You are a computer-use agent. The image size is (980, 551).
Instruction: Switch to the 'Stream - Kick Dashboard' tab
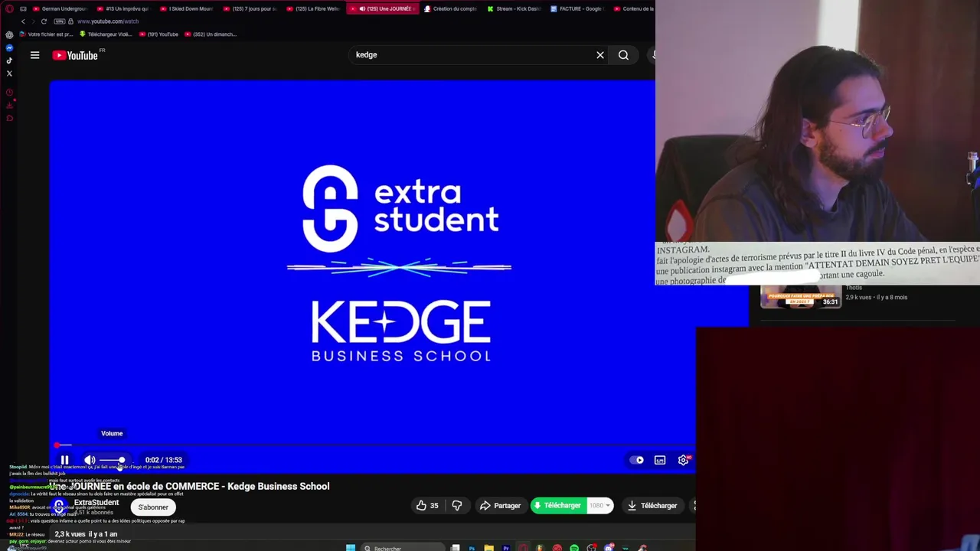point(514,8)
